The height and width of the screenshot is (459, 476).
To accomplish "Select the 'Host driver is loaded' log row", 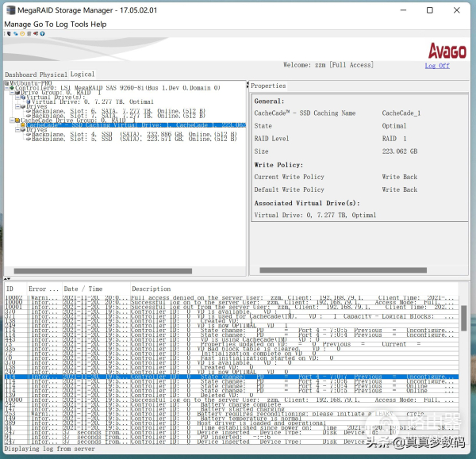I will click(232, 423).
